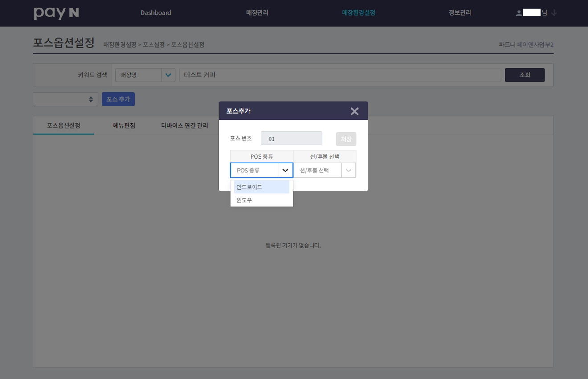The image size is (588, 379).
Task: Click the 포스추가 dialog title
Action: coord(238,111)
